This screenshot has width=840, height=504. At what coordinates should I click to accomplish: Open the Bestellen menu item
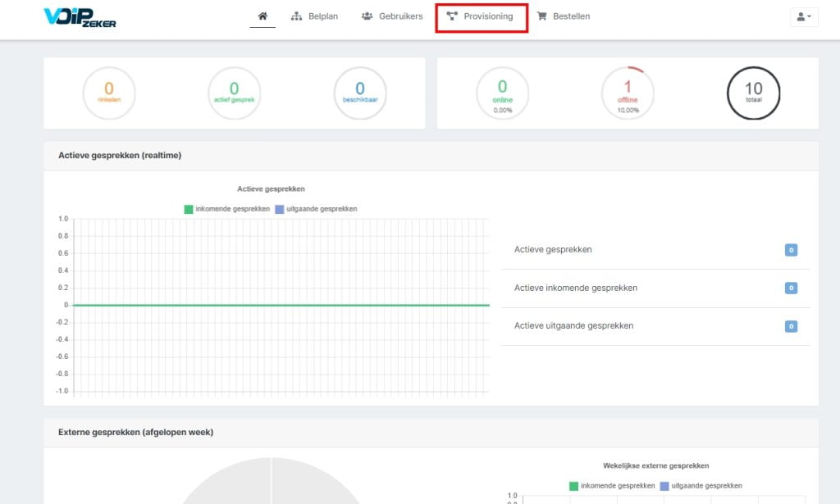click(564, 16)
